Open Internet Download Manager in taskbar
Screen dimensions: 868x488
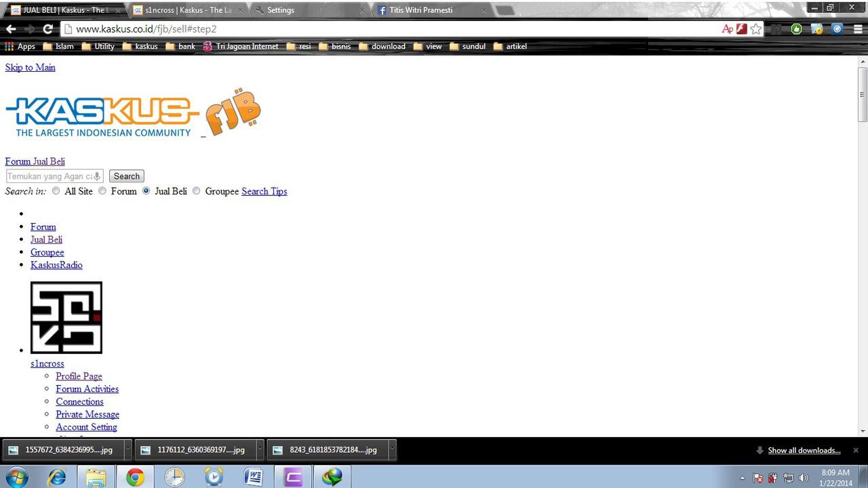(x=332, y=477)
